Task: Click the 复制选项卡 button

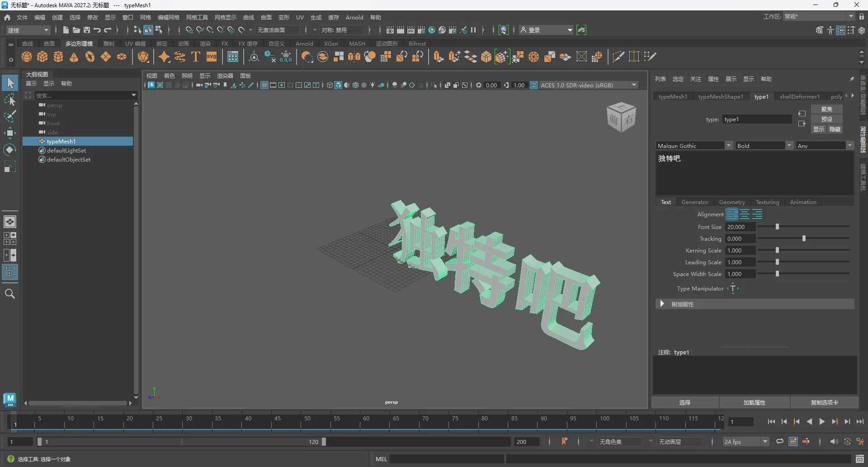Action: tap(824, 402)
